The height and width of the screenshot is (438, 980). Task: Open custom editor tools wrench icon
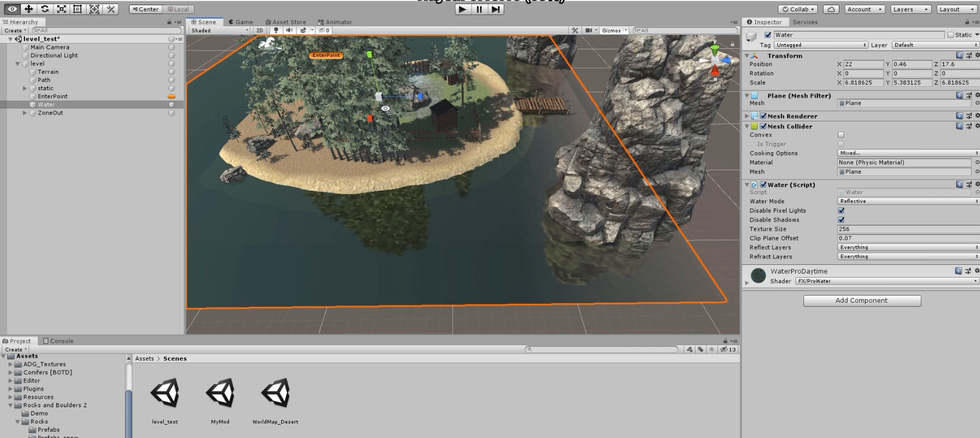click(x=110, y=9)
